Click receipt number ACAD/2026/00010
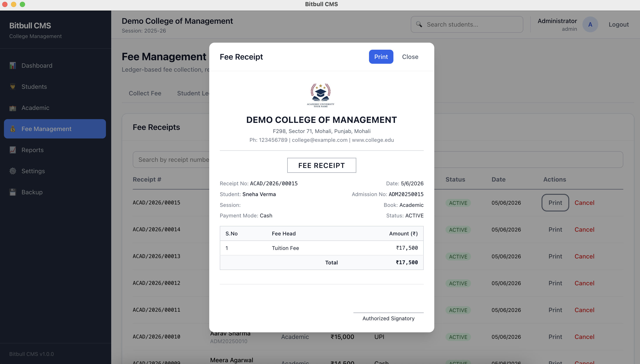 (x=156, y=337)
